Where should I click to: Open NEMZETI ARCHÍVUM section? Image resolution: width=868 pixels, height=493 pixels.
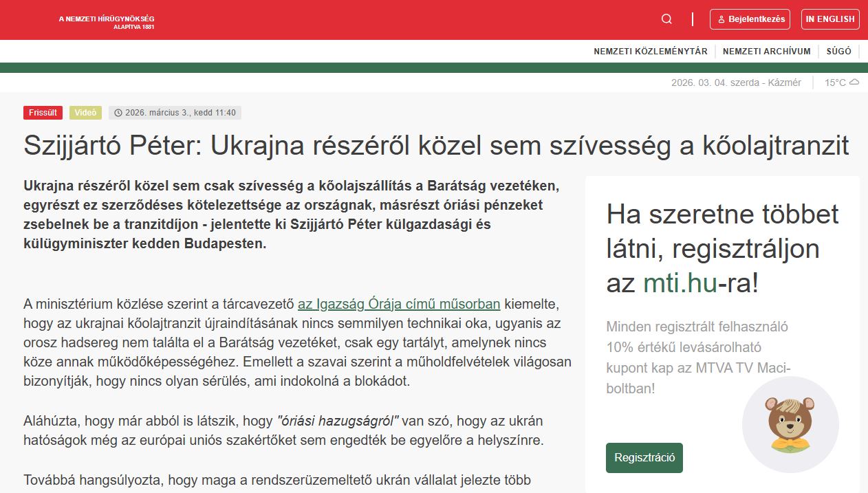pos(766,51)
